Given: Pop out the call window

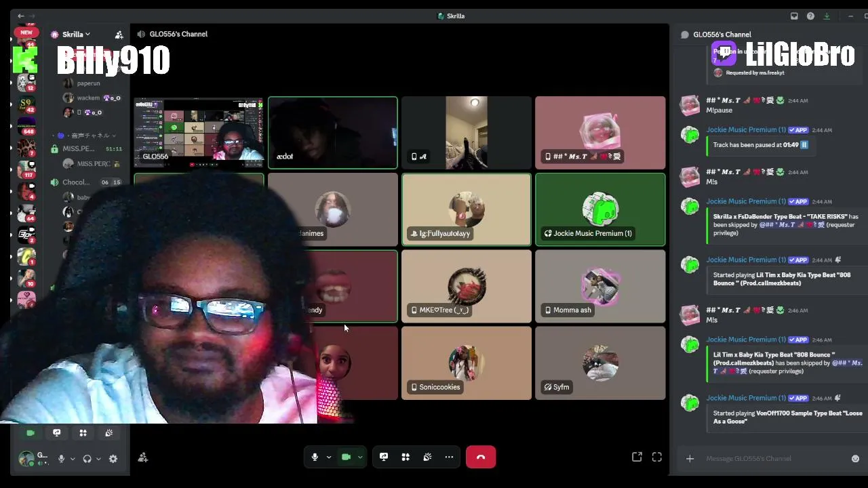Looking at the screenshot, I should point(637,457).
